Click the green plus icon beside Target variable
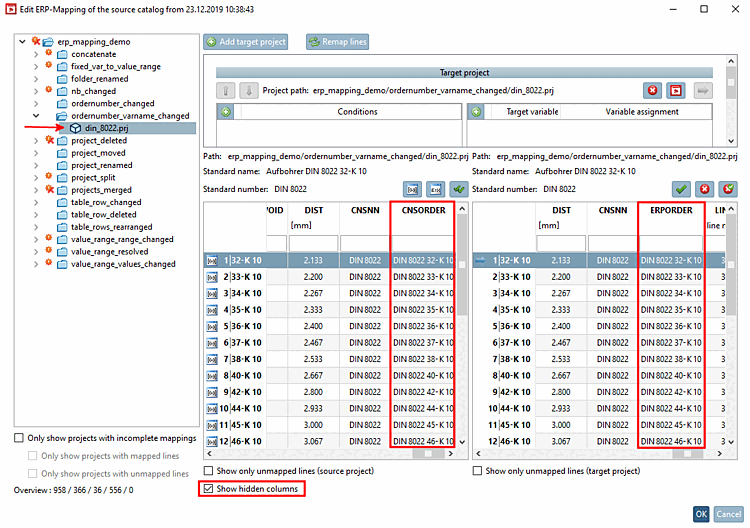 coord(476,112)
